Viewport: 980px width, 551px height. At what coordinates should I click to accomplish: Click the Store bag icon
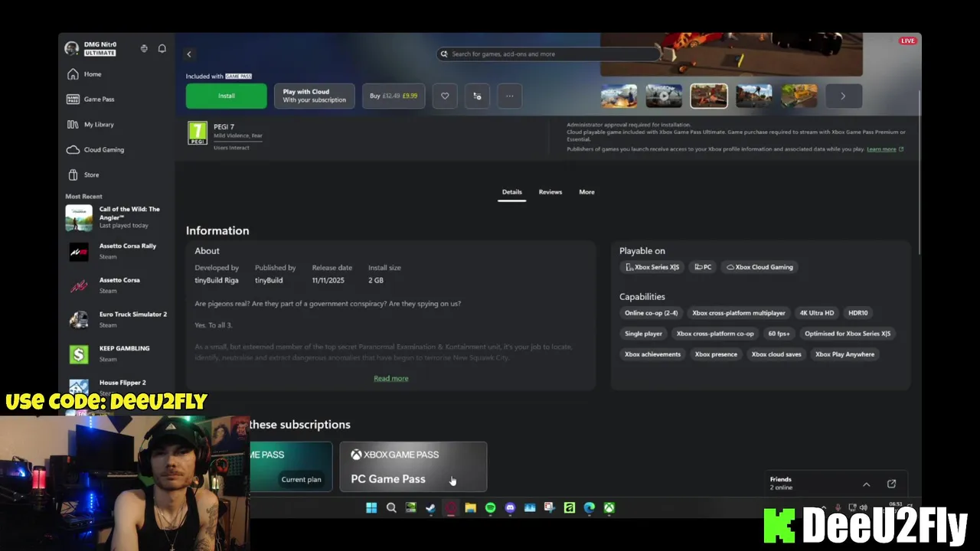73,174
